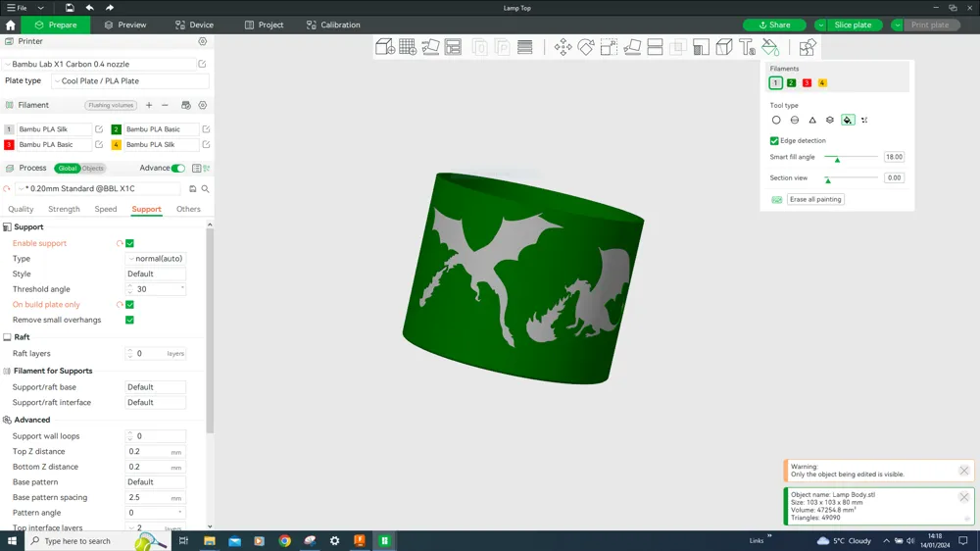Open the Speed settings tab
This screenshot has height=551, width=980.
[x=106, y=209]
